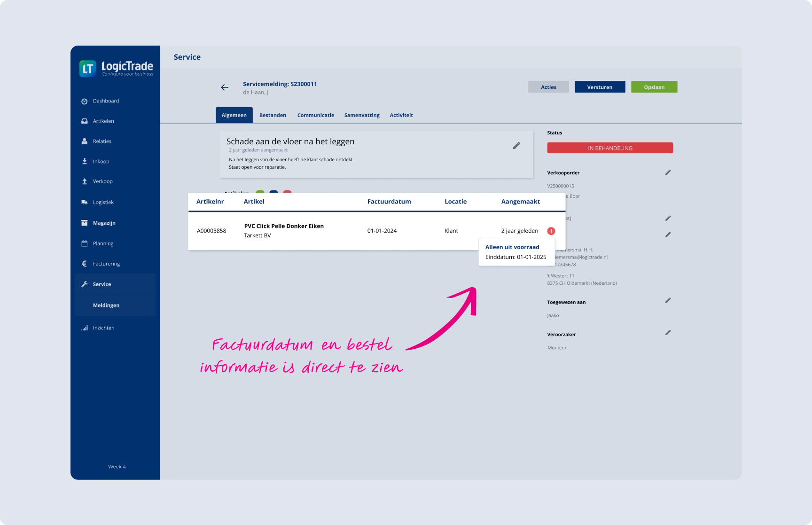Edit the service description with pencil icon
The image size is (812, 525).
click(516, 146)
